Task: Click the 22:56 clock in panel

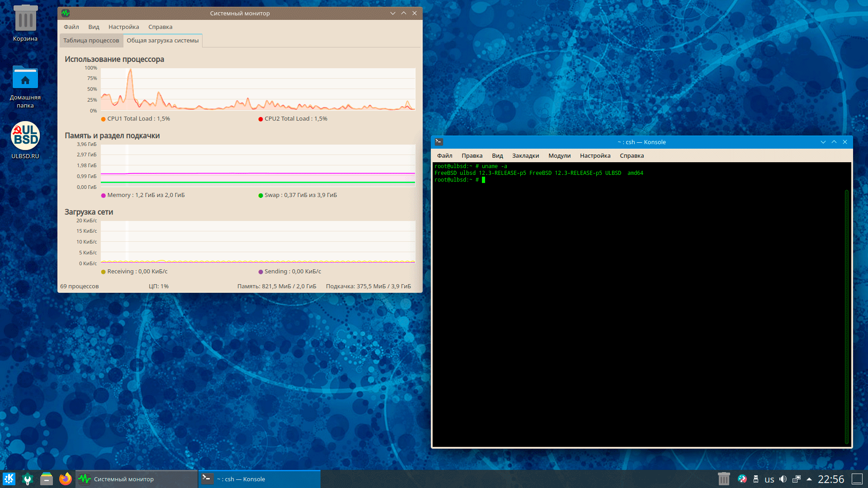Action: pos(831,479)
